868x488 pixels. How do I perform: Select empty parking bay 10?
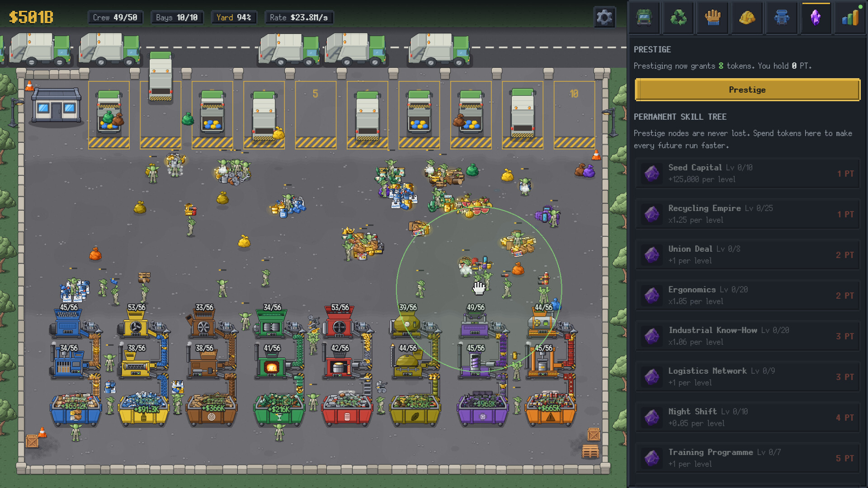click(x=574, y=115)
